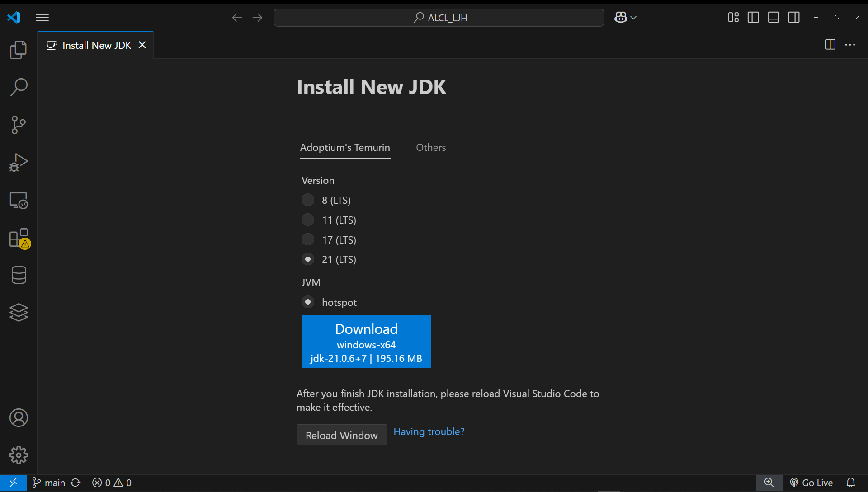This screenshot has width=868, height=492.
Task: Open the Extensions view with warning badge
Action: tap(19, 238)
